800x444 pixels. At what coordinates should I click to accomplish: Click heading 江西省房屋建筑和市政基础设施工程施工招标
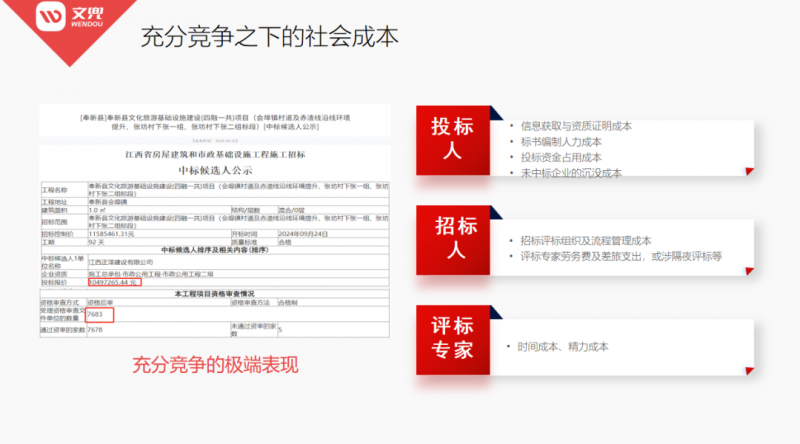(x=215, y=155)
